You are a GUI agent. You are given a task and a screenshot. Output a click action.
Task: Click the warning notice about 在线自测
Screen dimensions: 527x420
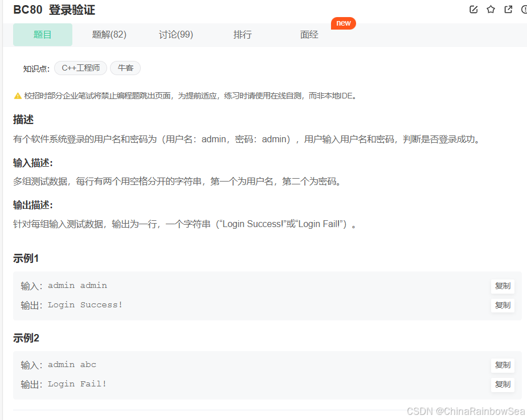[x=190, y=96]
